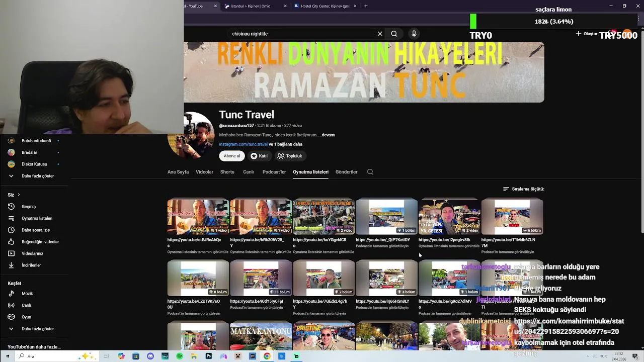
Task: Open Disket Kutusu subscription channel
Action: [x=35, y=164]
